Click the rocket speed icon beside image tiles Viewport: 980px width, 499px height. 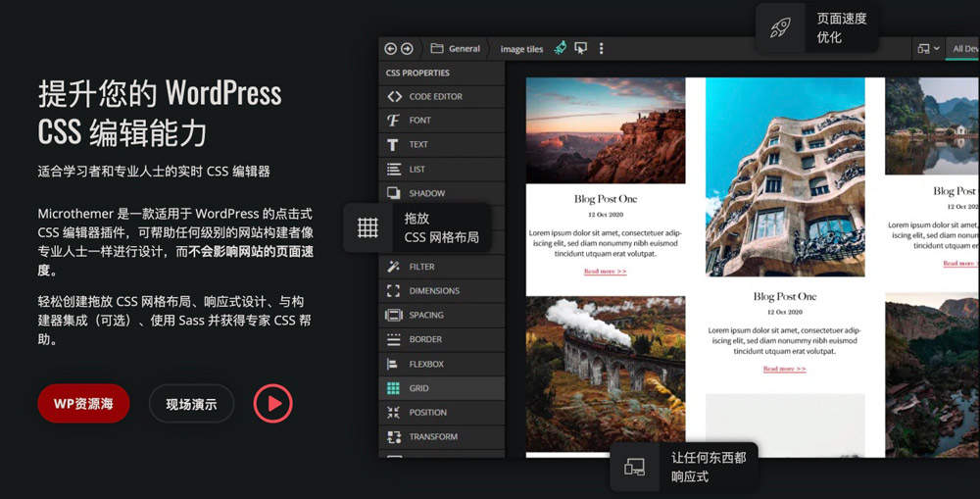(x=561, y=47)
